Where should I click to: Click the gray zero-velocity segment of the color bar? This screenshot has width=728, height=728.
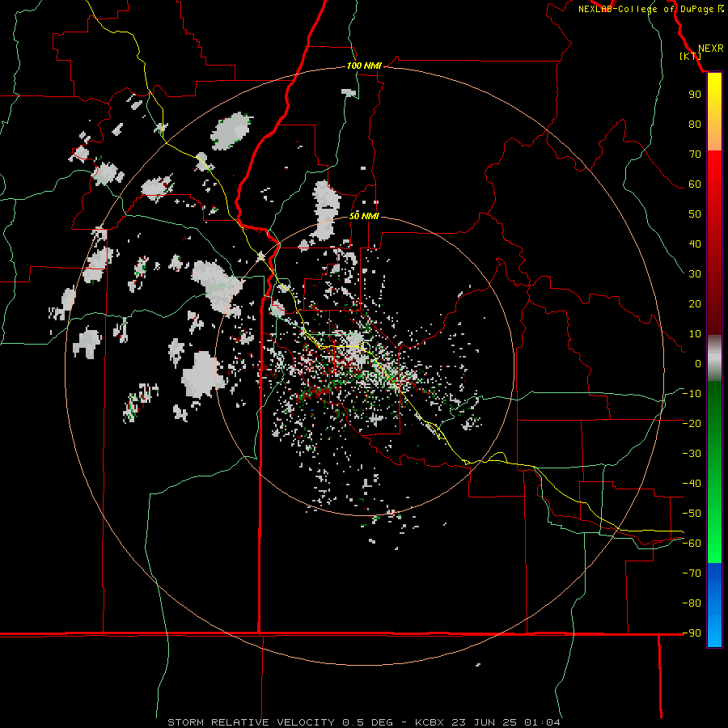(x=714, y=358)
